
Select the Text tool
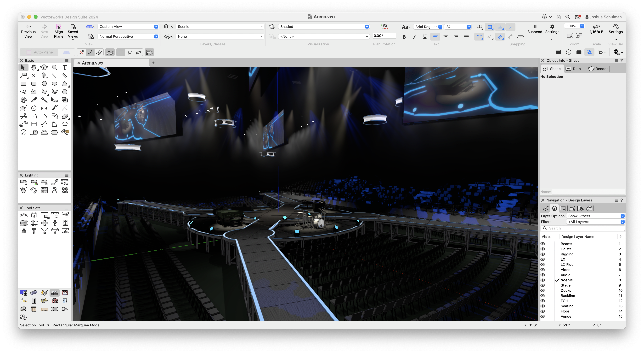click(65, 67)
